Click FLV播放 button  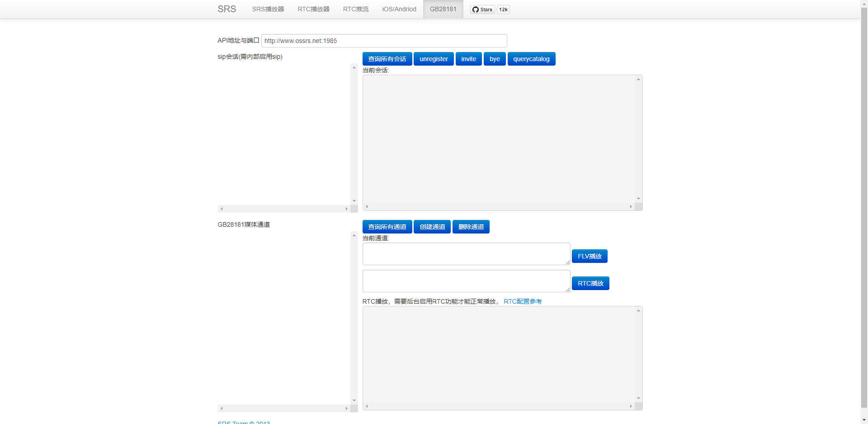590,256
